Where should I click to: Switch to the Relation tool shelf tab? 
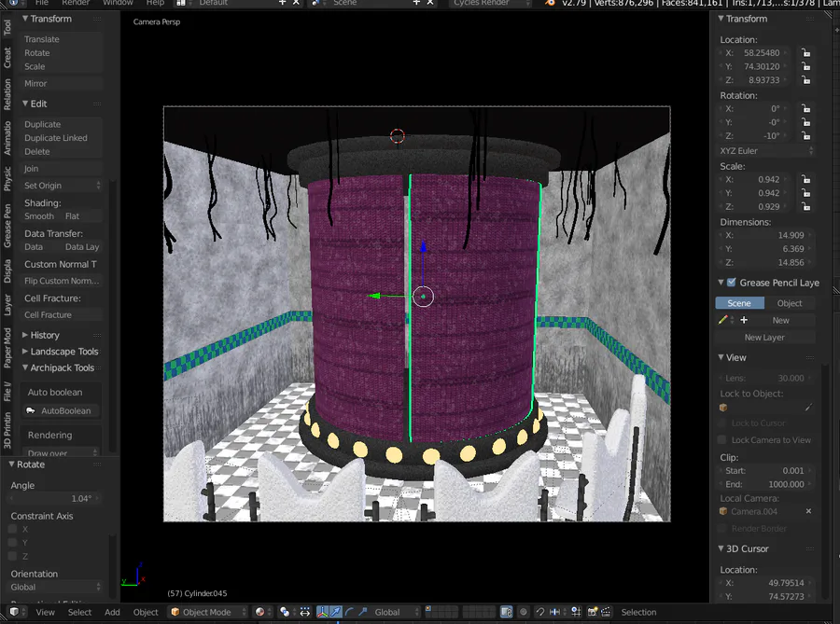point(7,94)
